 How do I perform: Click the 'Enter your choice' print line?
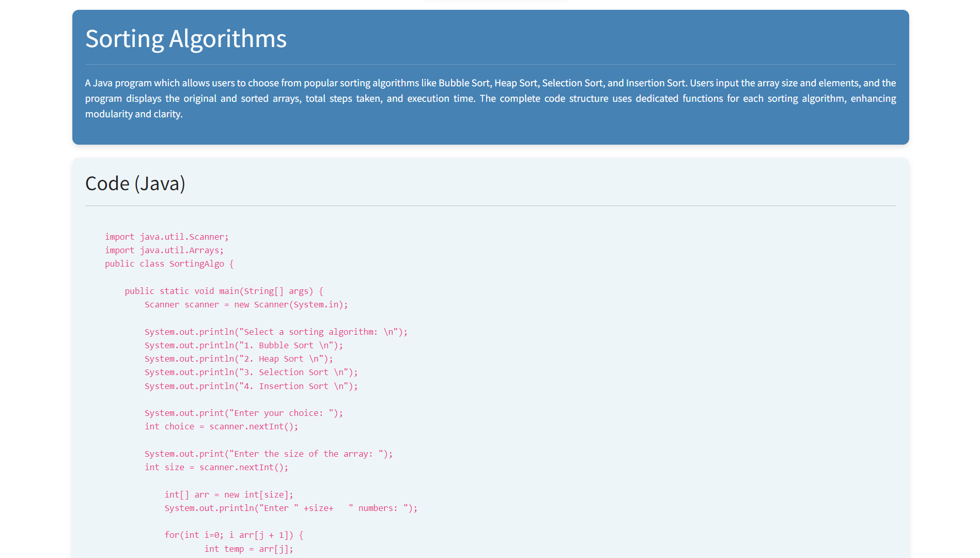click(x=244, y=413)
